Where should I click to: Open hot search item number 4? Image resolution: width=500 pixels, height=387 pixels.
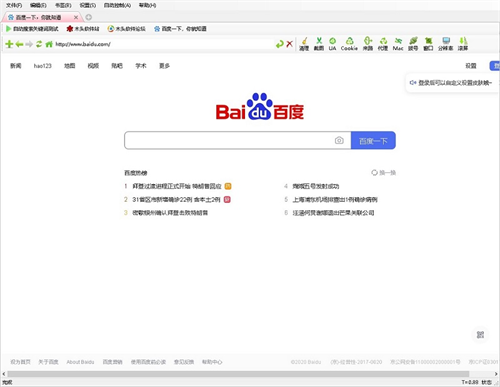[x=316, y=186]
